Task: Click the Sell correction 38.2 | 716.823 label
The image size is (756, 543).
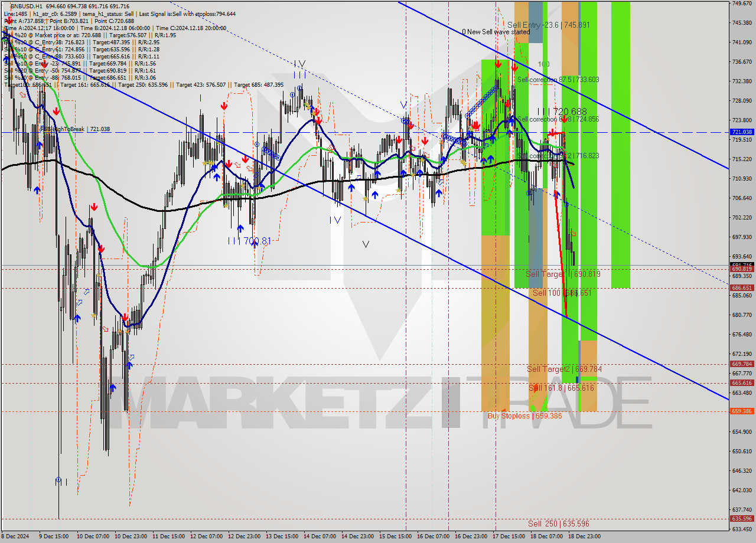Action: tap(558, 156)
